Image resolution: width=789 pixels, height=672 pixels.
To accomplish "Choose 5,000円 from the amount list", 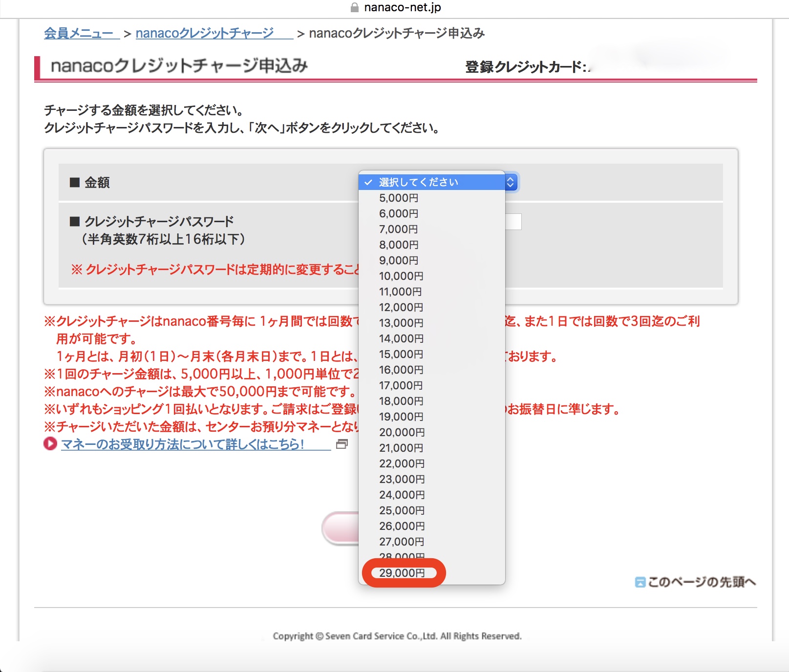I will (x=432, y=198).
